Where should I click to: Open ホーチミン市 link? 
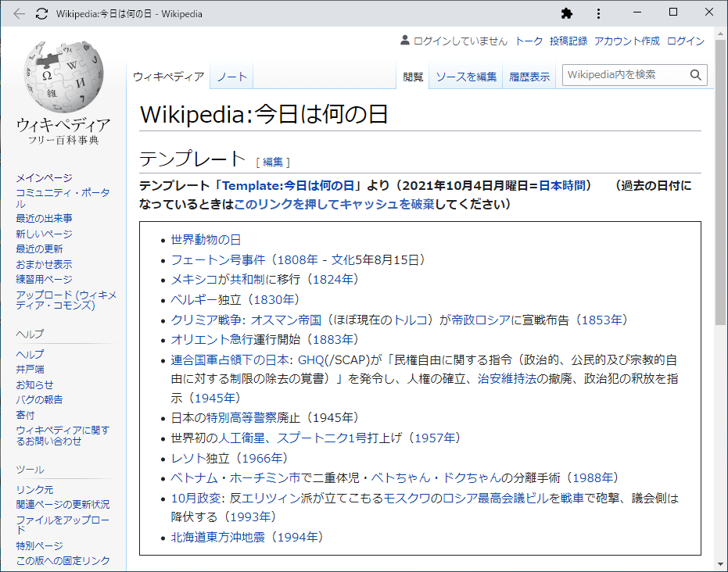[x=265, y=477]
